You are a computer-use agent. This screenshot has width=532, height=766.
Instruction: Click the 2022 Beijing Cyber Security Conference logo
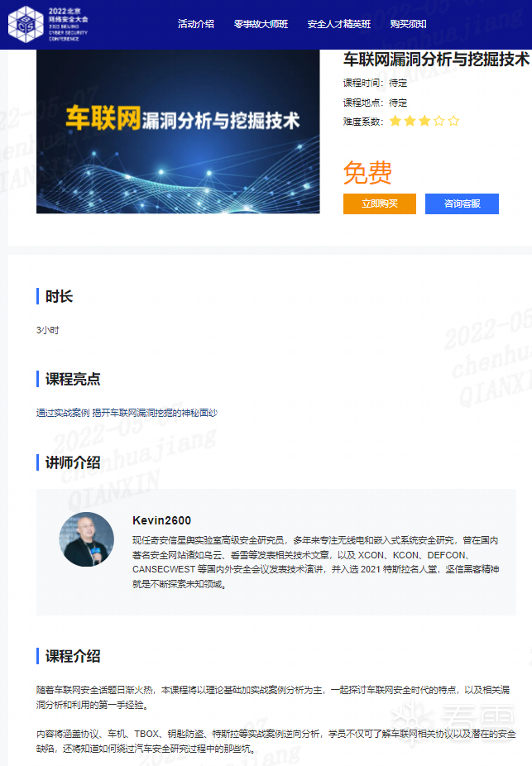48,24
